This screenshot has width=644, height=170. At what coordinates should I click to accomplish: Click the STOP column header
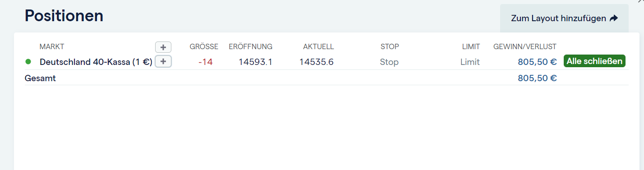tap(390, 46)
